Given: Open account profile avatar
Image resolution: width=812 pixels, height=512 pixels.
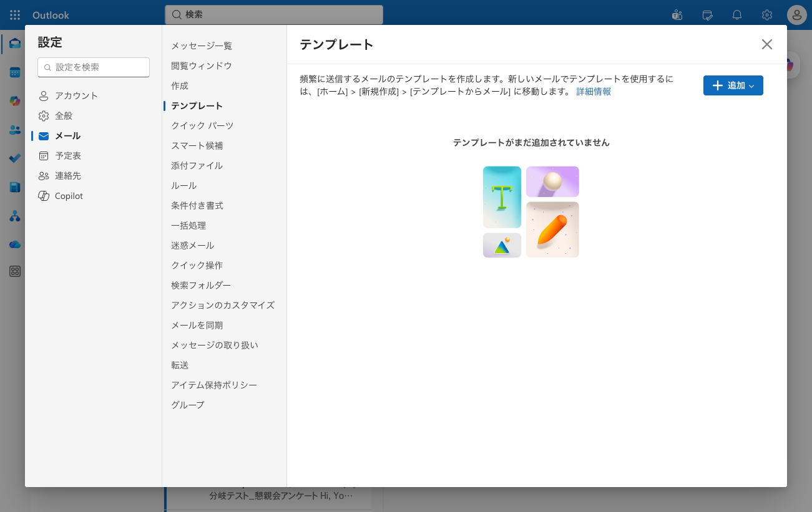Looking at the screenshot, I should [797, 15].
